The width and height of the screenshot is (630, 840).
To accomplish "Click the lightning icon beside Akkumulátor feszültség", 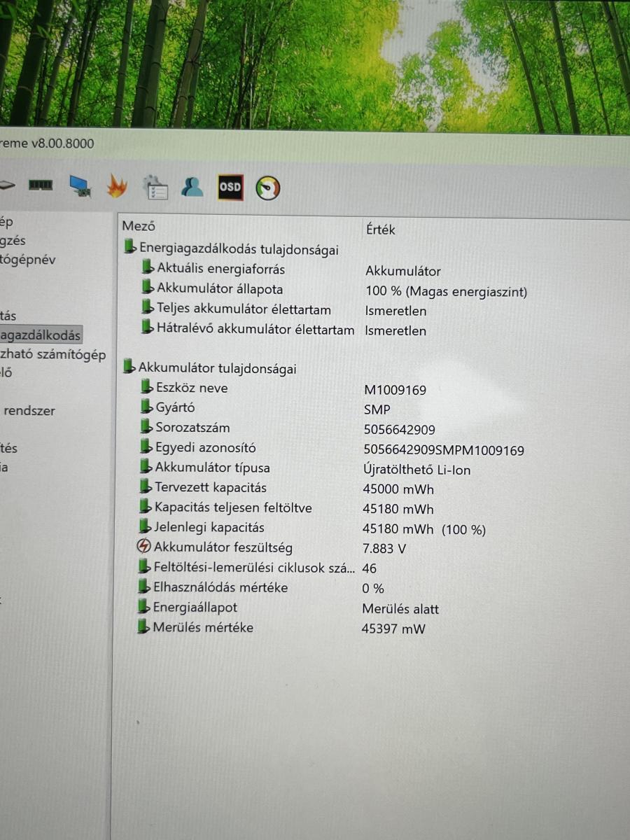I will click(x=144, y=547).
